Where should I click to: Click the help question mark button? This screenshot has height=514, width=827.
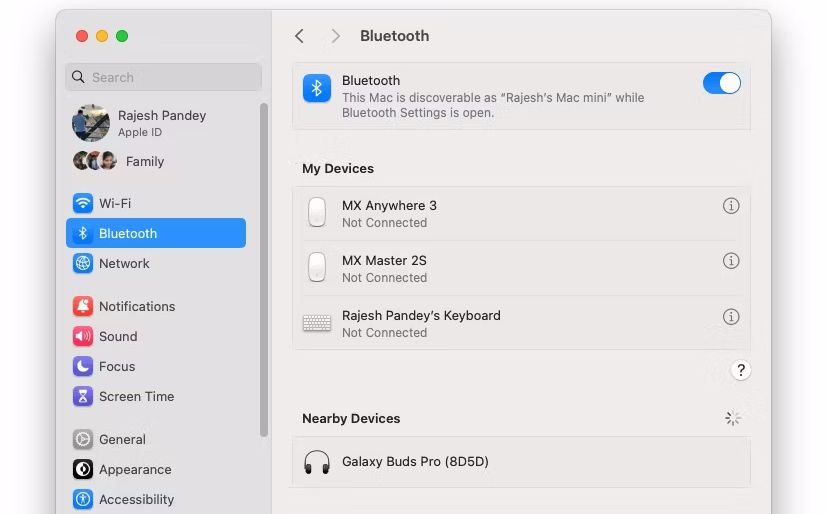click(x=741, y=370)
